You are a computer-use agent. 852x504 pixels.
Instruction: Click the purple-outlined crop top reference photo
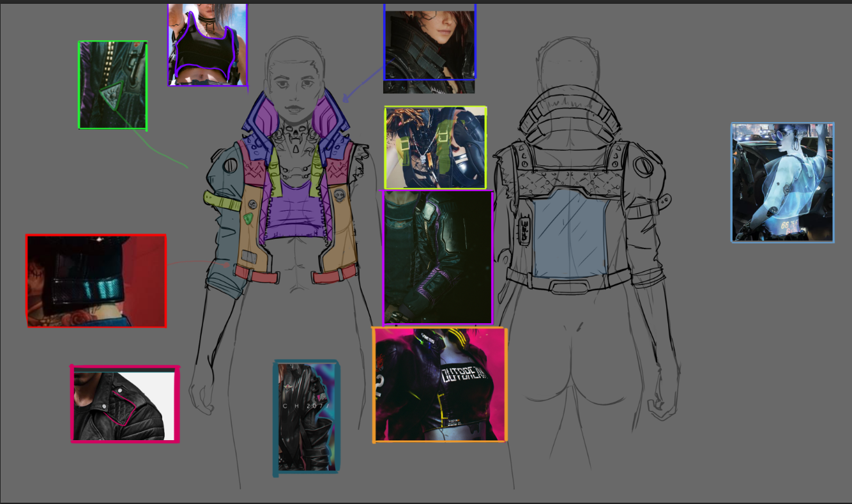208,45
